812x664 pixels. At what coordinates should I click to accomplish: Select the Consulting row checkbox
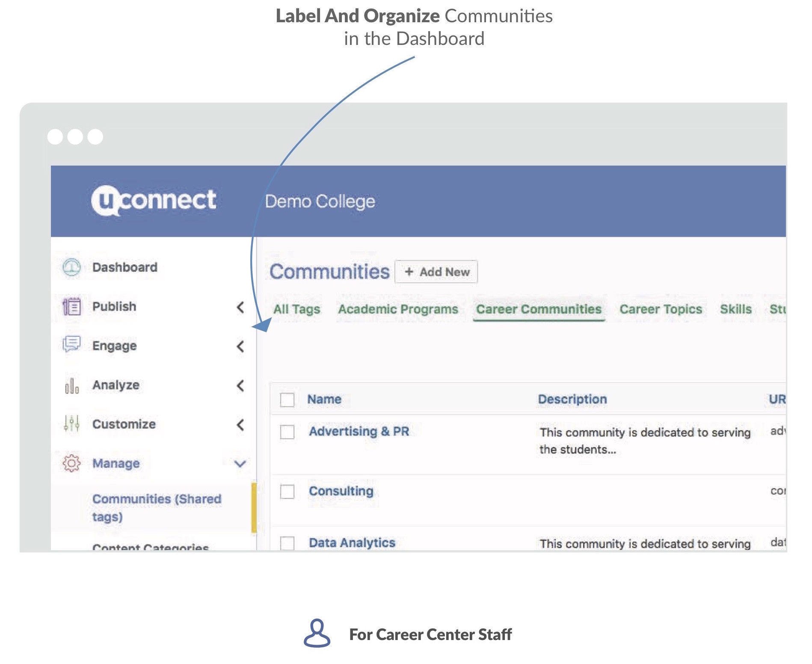tap(287, 492)
